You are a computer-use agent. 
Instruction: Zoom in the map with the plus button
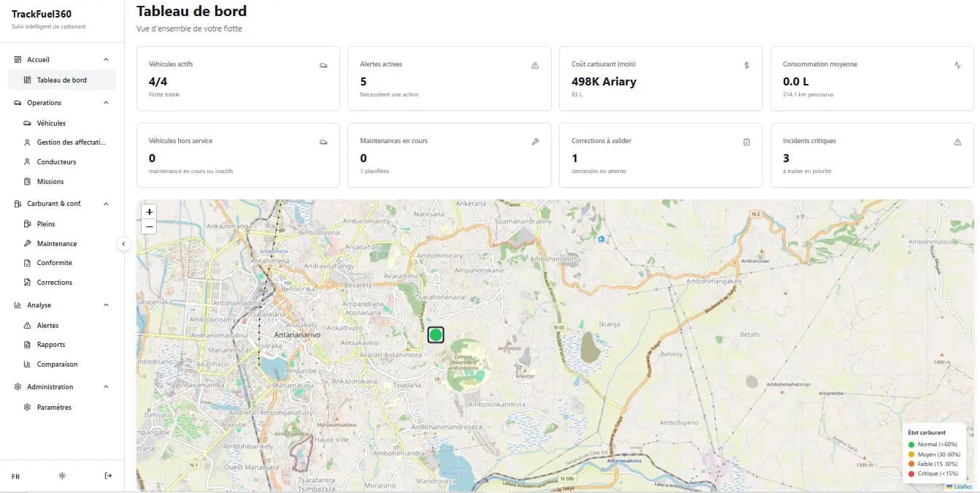coord(150,212)
